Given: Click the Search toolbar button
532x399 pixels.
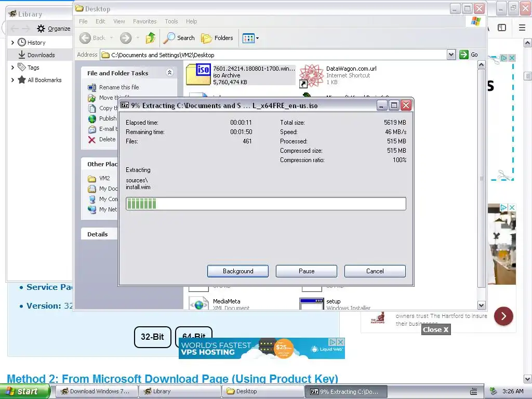Looking at the screenshot, I should [179, 38].
